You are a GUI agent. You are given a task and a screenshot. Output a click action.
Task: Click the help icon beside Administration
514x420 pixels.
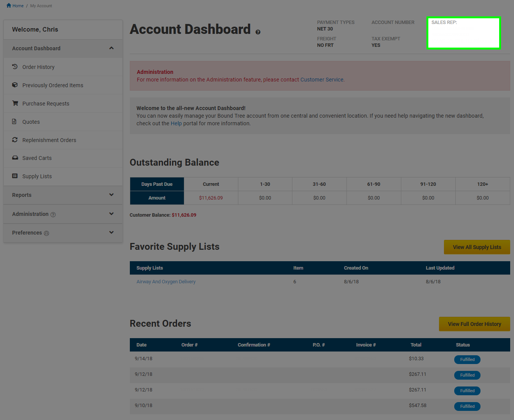53,214
